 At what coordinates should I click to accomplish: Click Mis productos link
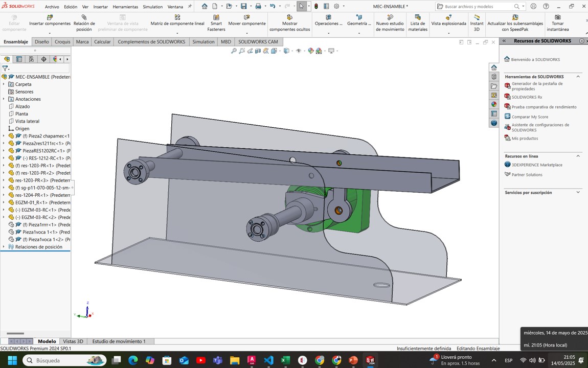525,139
